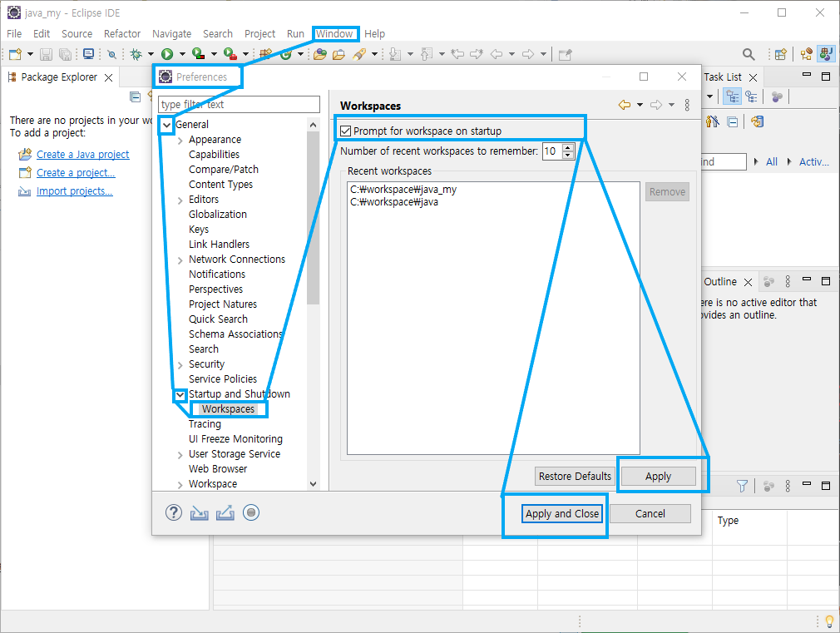Screen dimensions: 840x633
Task: Click the Cancel button in Preferences
Action: (x=650, y=513)
